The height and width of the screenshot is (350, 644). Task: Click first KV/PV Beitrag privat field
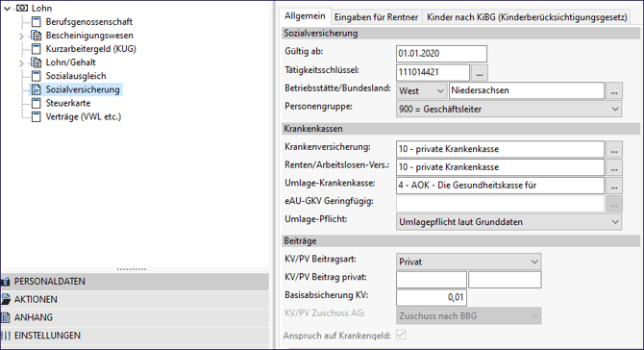432,280
